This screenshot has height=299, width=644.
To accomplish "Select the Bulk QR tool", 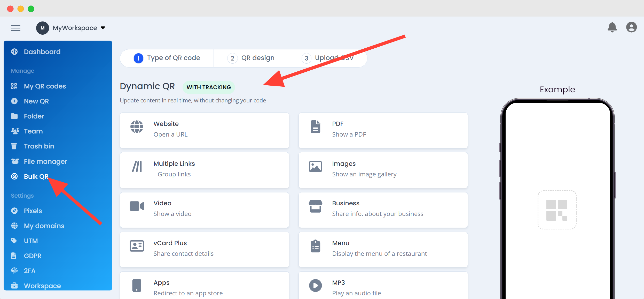I will (x=36, y=176).
